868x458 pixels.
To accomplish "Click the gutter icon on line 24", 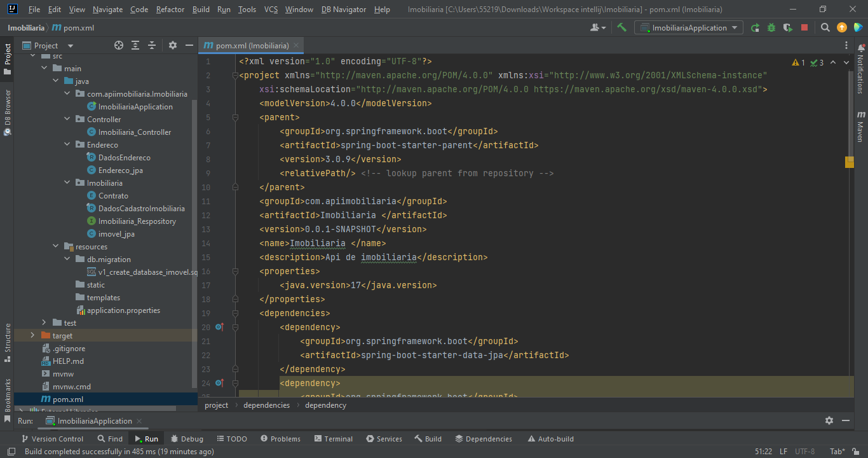I will pos(219,383).
